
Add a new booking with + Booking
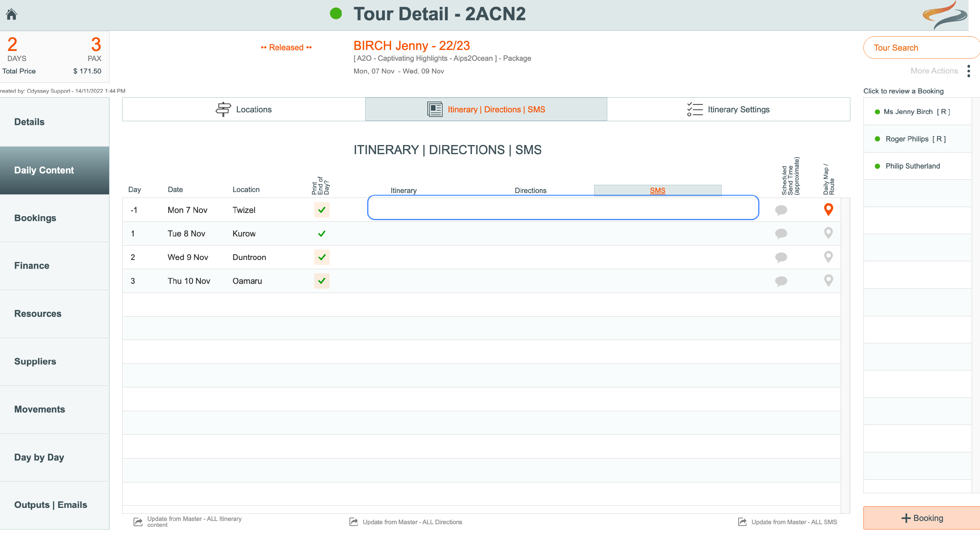coord(922,518)
